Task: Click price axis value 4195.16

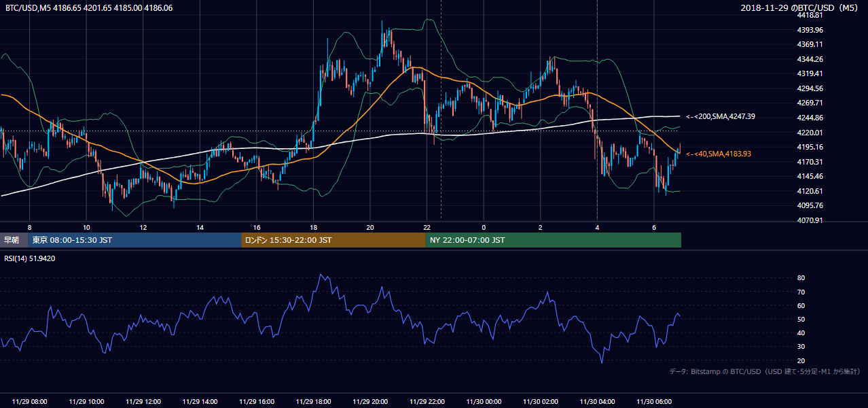Action: tap(810, 147)
